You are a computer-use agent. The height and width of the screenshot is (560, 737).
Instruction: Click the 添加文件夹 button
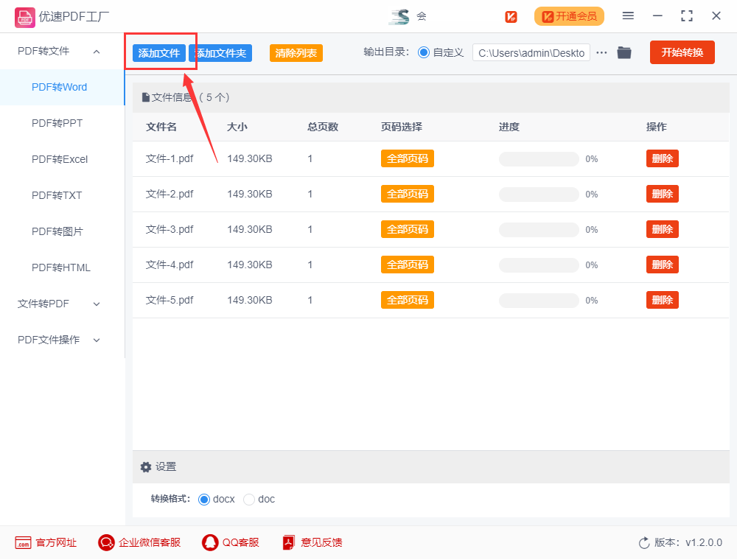coord(220,53)
